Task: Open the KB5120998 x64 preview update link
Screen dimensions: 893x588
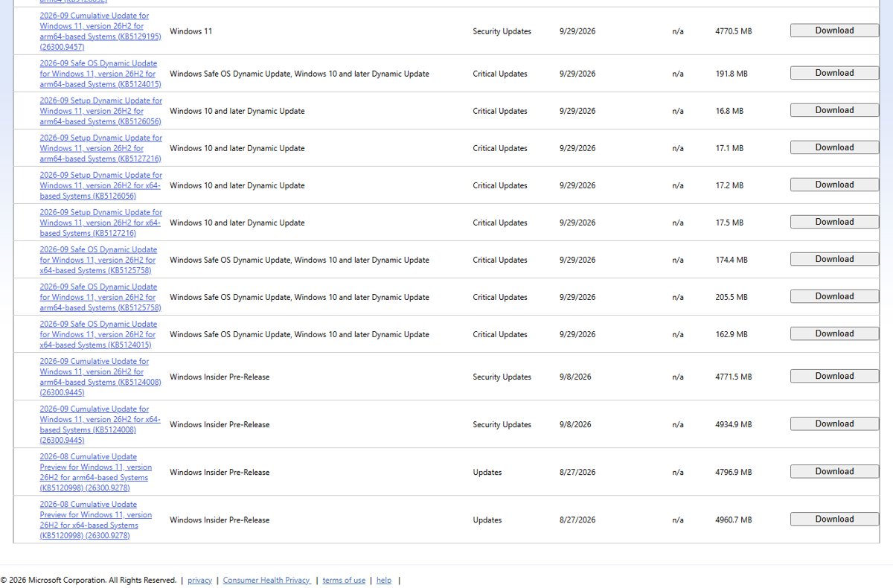Action: pyautogui.click(x=96, y=520)
